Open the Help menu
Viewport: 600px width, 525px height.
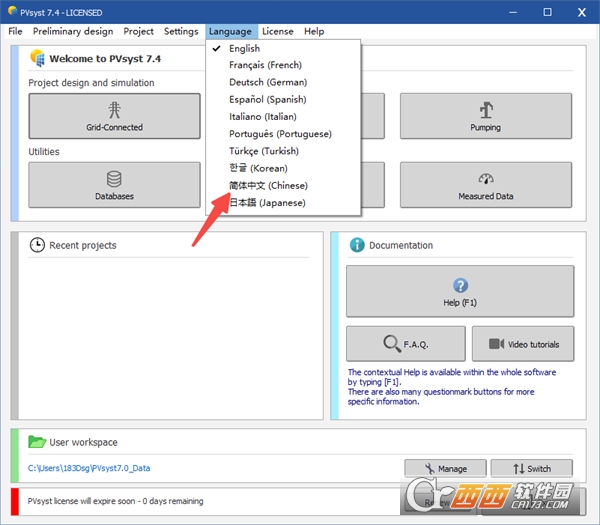pos(314,31)
